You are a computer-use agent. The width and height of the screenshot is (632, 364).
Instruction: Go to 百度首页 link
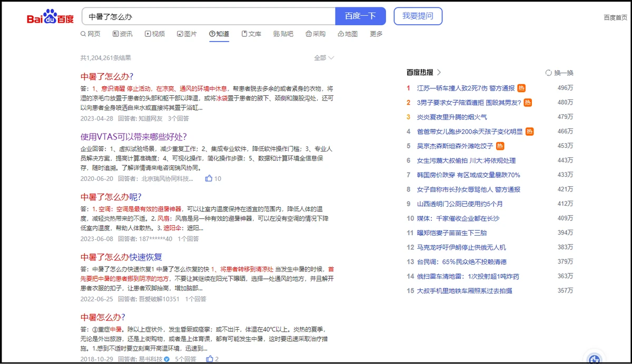pyautogui.click(x=616, y=18)
